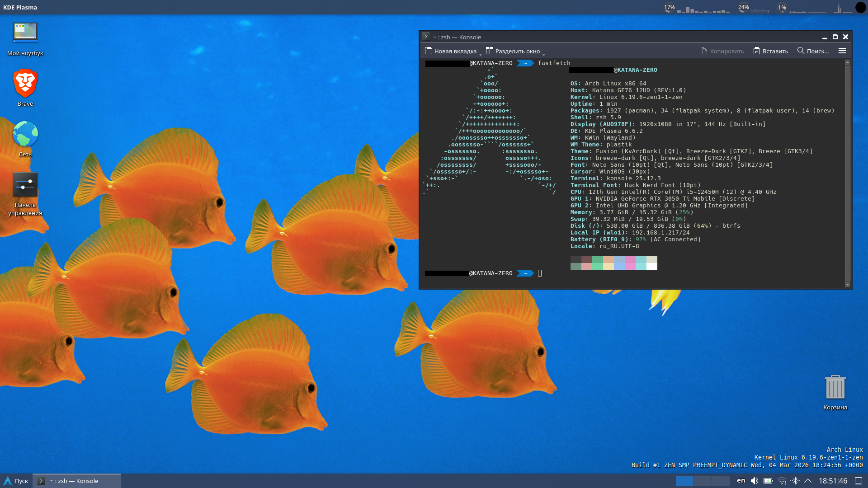Open Мой ноутбук desktop icon
This screenshot has width=868, height=488.
click(25, 33)
